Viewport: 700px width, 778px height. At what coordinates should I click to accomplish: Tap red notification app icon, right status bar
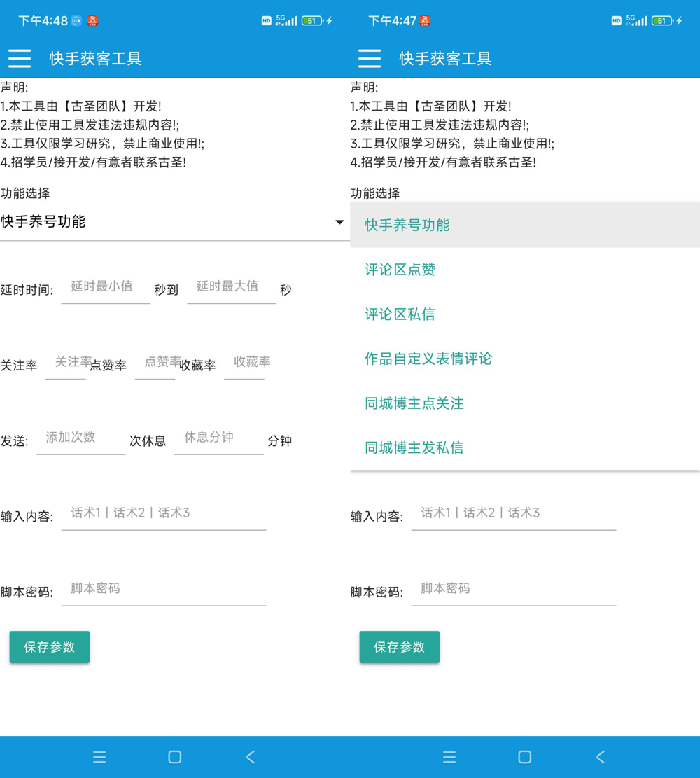coord(425,21)
